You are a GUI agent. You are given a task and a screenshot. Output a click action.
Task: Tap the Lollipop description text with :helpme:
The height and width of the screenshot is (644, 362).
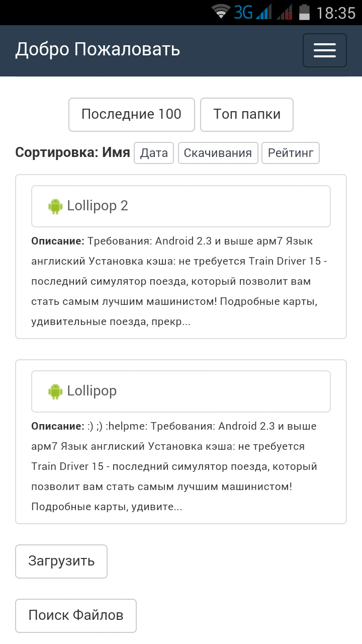coord(174,466)
